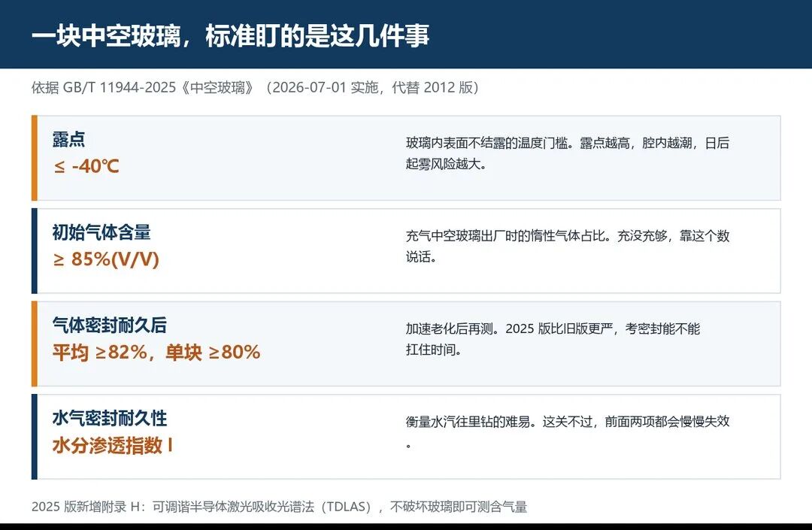The image size is (812, 530).
Task: Click the 气体密封耐久后 heading
Action: [x=110, y=326]
